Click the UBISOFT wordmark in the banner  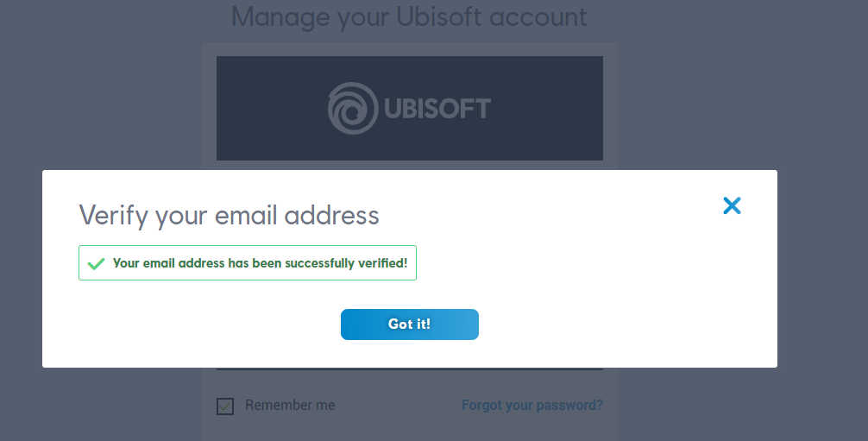click(437, 109)
